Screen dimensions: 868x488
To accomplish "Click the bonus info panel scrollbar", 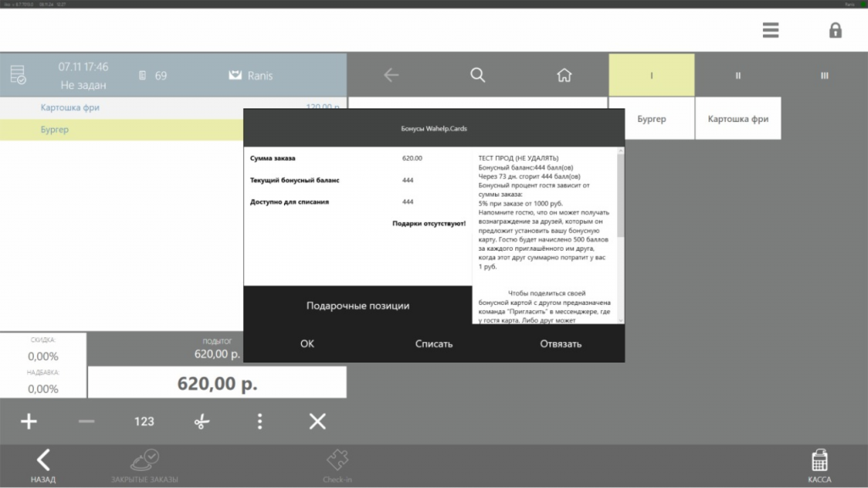I will (620, 194).
